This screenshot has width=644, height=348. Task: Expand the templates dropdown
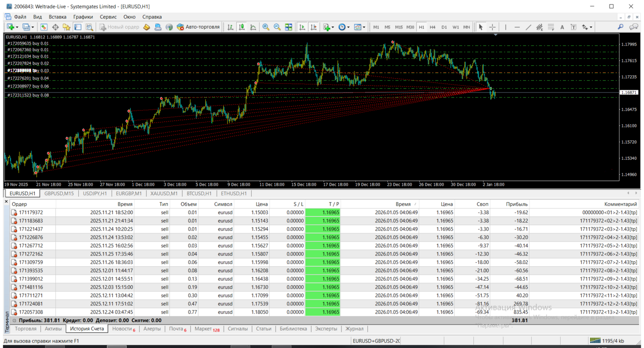point(364,27)
